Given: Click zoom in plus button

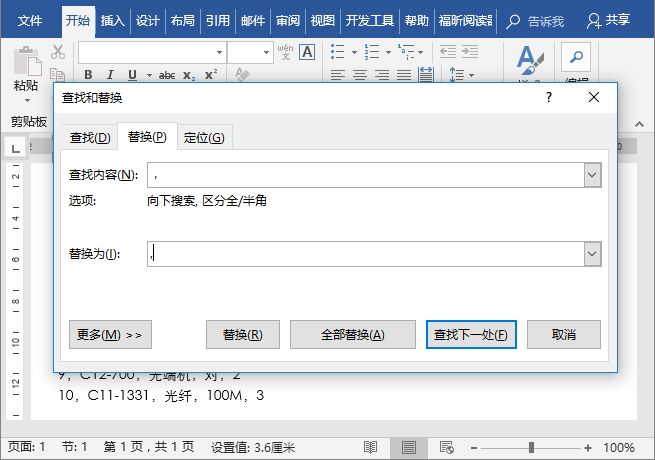Looking at the screenshot, I should (x=588, y=448).
